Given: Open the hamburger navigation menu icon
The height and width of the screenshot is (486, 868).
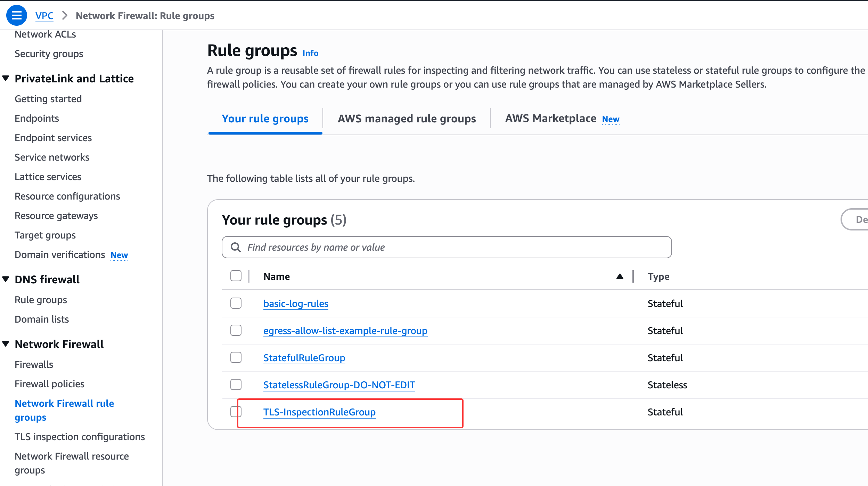Looking at the screenshot, I should (x=16, y=15).
